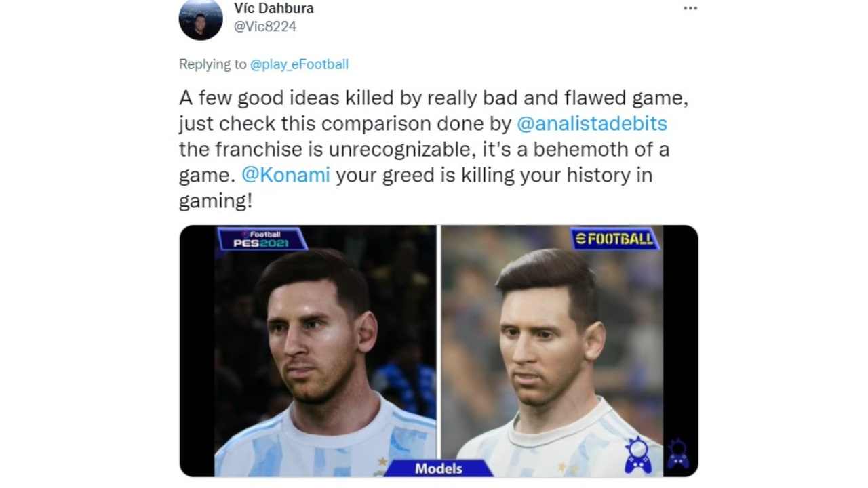Click Víc Dahbura's profile avatar
The width and height of the screenshot is (868, 488).
[x=201, y=19]
